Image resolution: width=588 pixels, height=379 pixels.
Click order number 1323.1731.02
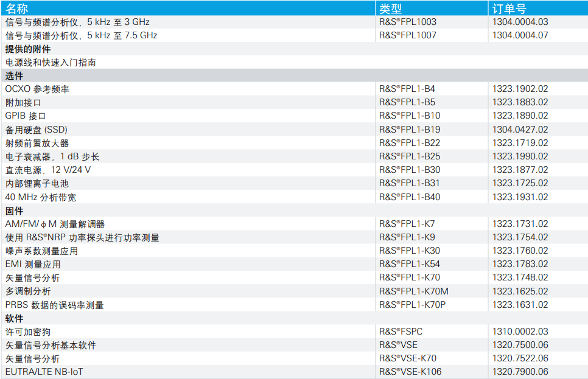tap(520, 224)
